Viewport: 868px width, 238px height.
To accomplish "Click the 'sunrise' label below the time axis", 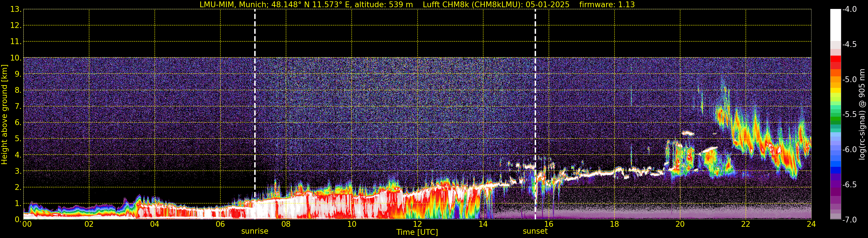I will (x=255, y=231).
